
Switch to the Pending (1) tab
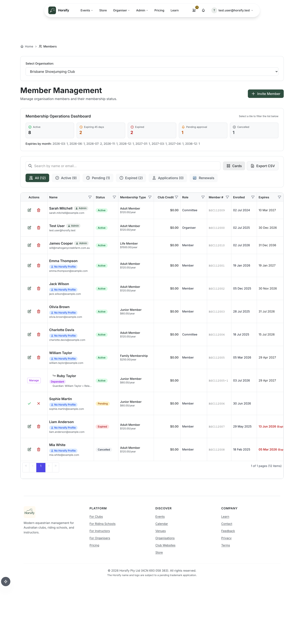click(98, 178)
